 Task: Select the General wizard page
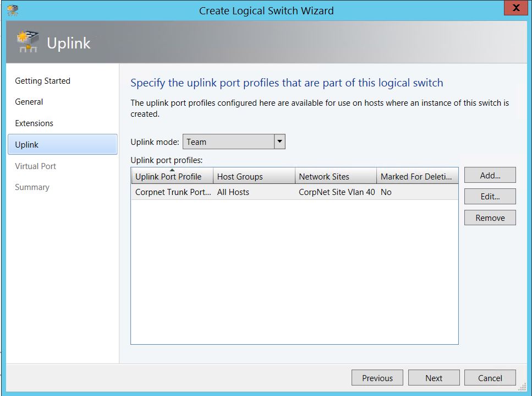click(29, 102)
